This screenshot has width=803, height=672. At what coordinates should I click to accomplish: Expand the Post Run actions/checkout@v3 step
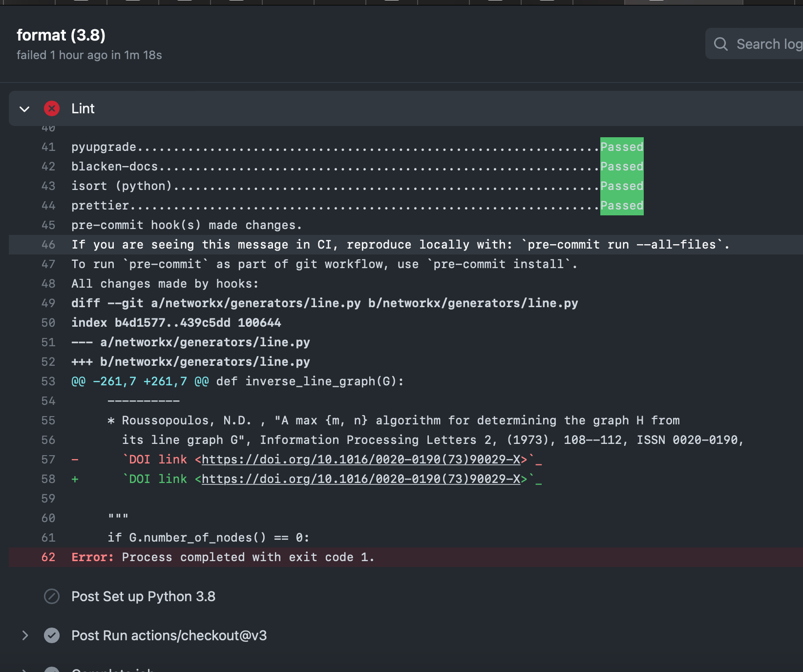(25, 635)
